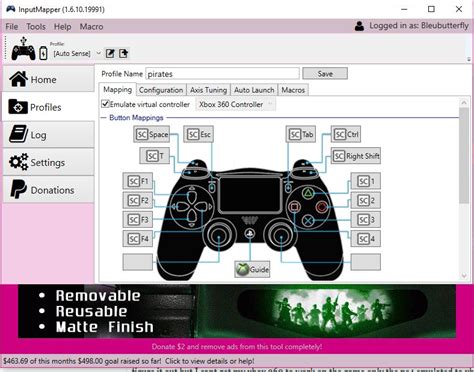The width and height of the screenshot is (474, 372).
Task: Click the Profile Name text field
Action: pos(222,74)
